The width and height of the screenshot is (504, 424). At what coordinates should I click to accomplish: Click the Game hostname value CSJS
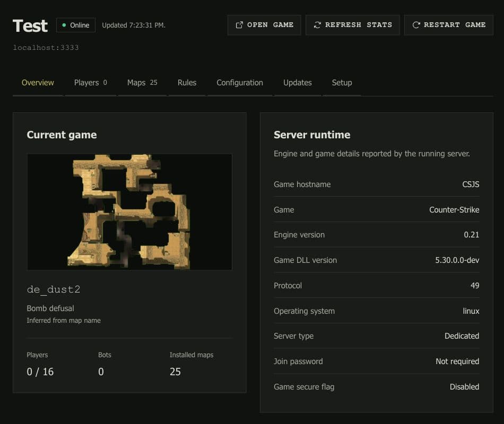471,184
